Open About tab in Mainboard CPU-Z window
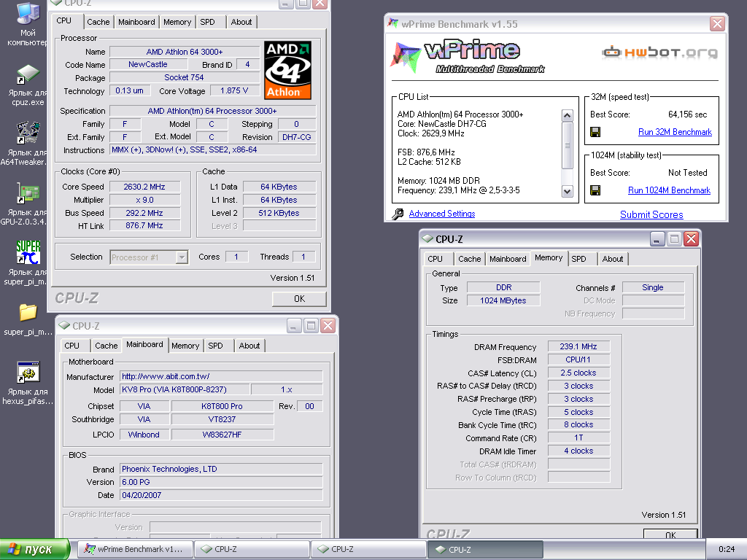Image resolution: width=747 pixels, height=560 pixels. pos(249,346)
